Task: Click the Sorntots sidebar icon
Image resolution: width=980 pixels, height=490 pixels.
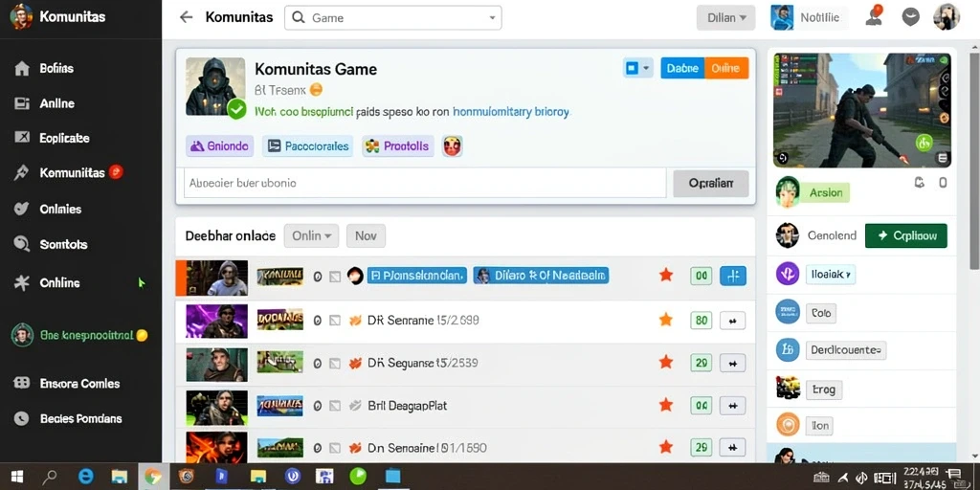Action: point(22,244)
